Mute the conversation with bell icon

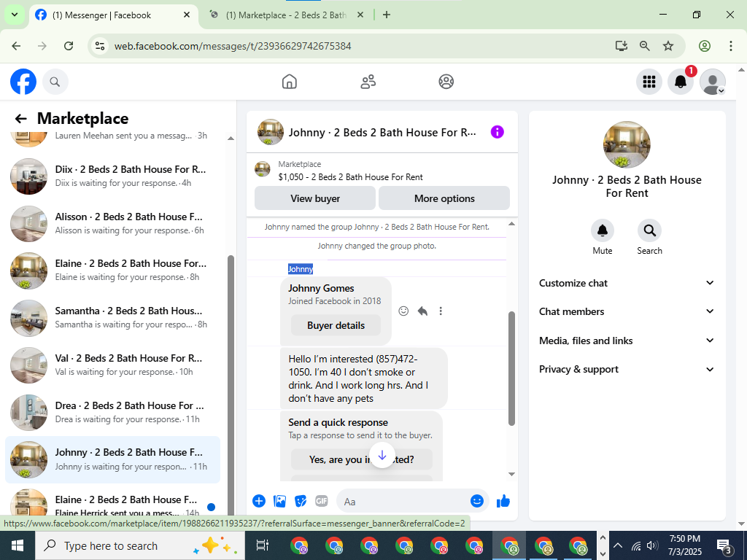tap(602, 230)
